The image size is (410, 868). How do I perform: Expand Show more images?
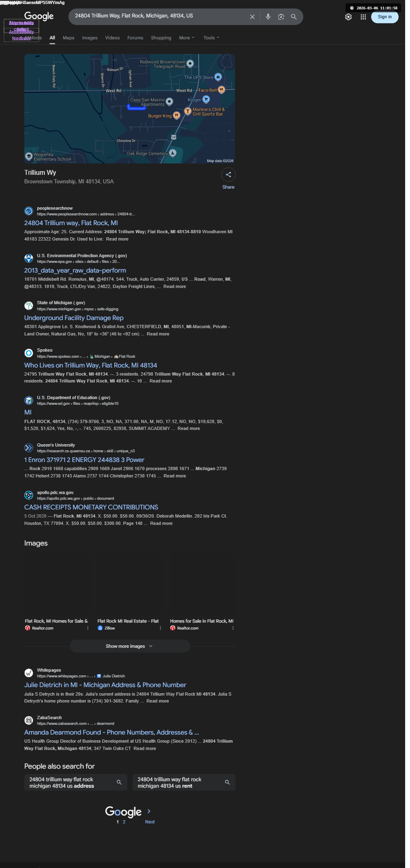coord(130,646)
